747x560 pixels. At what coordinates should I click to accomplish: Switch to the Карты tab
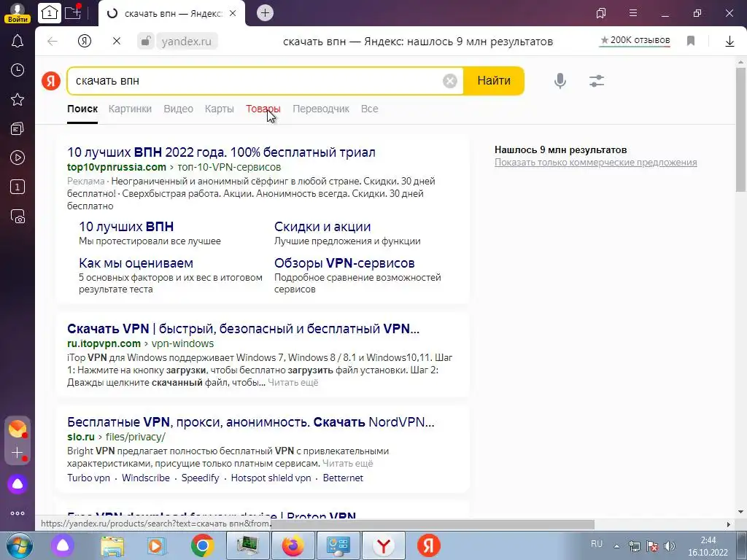coord(219,109)
